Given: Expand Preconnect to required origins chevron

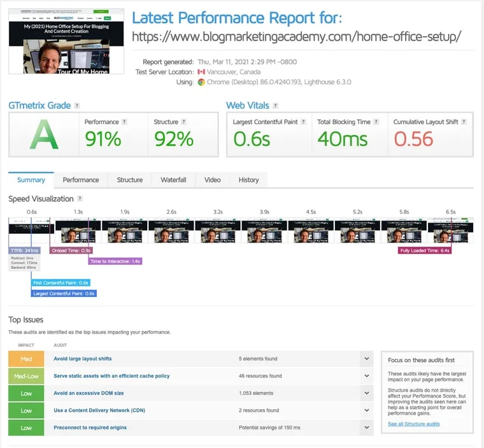Looking at the screenshot, I should click(x=367, y=428).
